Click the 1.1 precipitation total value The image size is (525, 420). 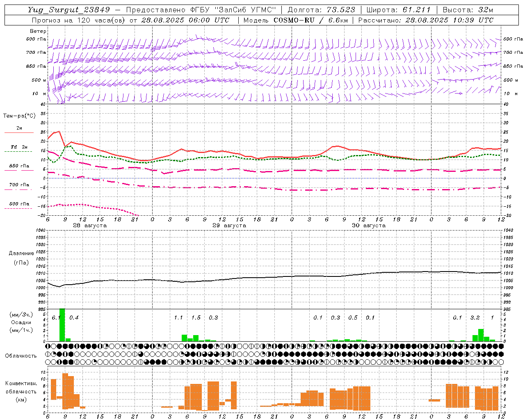(178, 318)
